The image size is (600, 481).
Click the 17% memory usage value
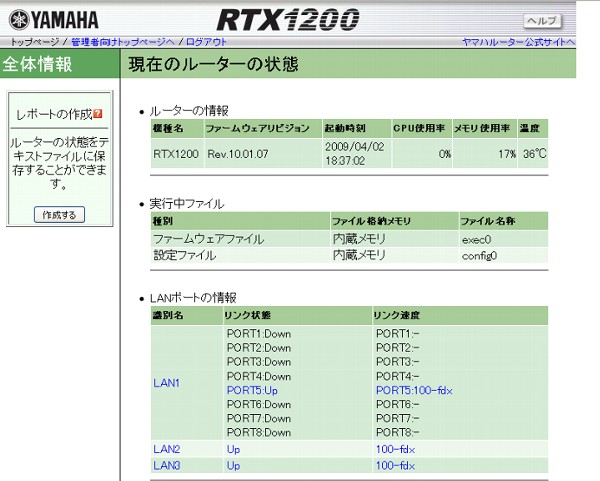click(x=507, y=154)
